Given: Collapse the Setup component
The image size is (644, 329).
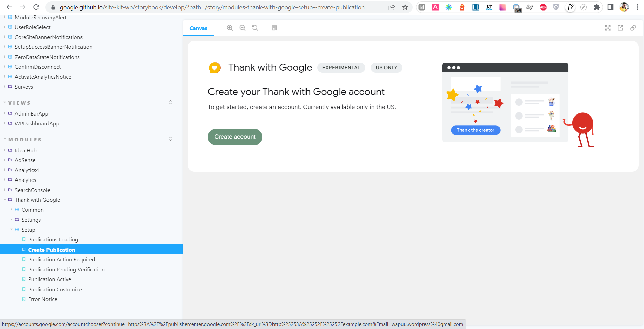Looking at the screenshot, I should click(28, 230).
